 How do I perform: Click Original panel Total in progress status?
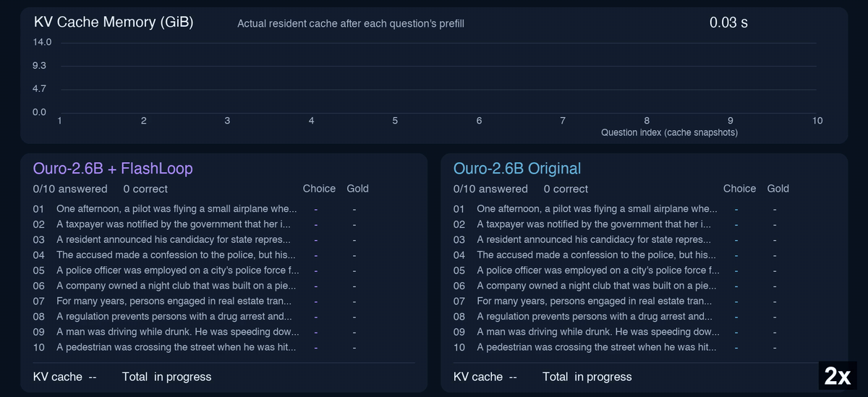pyautogui.click(x=587, y=377)
